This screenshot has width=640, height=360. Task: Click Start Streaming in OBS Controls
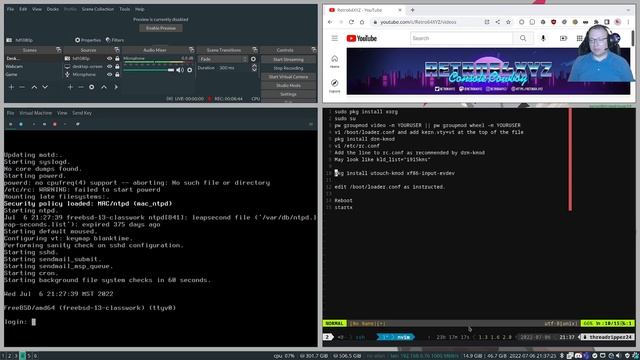[x=288, y=60]
